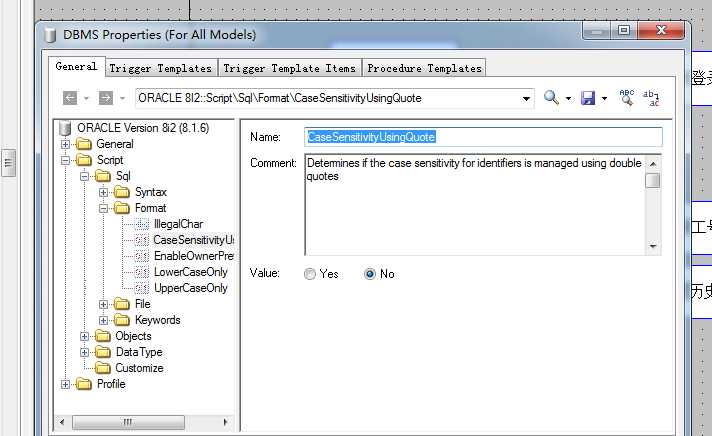712x436 pixels.
Task: Click the Objects folder icon
Action: pyautogui.click(x=103, y=336)
